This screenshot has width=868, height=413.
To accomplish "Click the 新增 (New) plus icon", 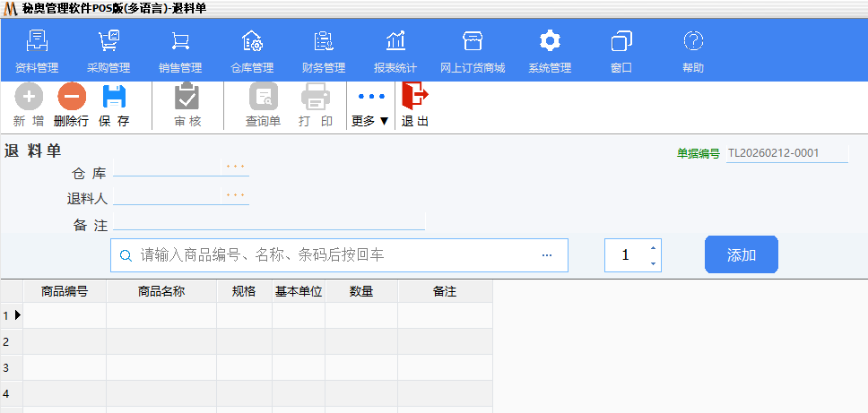I will [x=29, y=97].
